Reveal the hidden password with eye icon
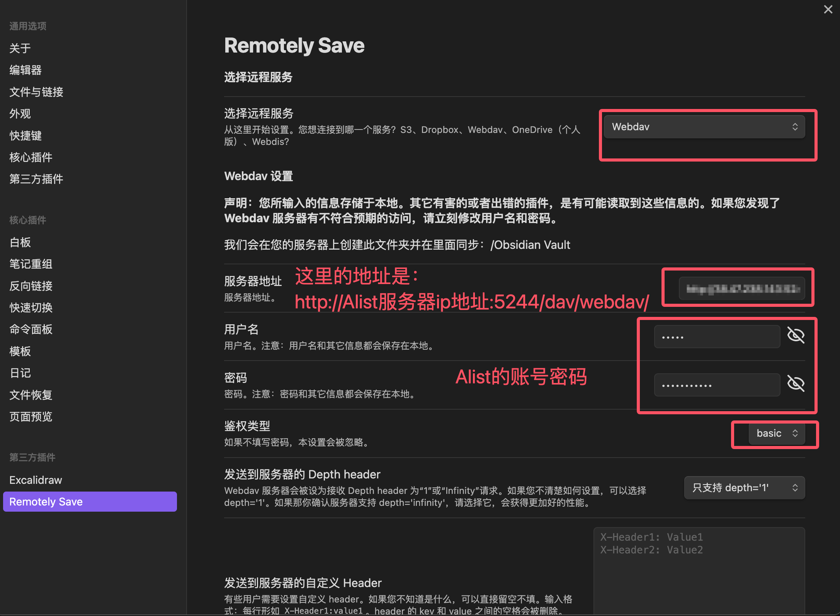The image size is (840, 616). [796, 384]
